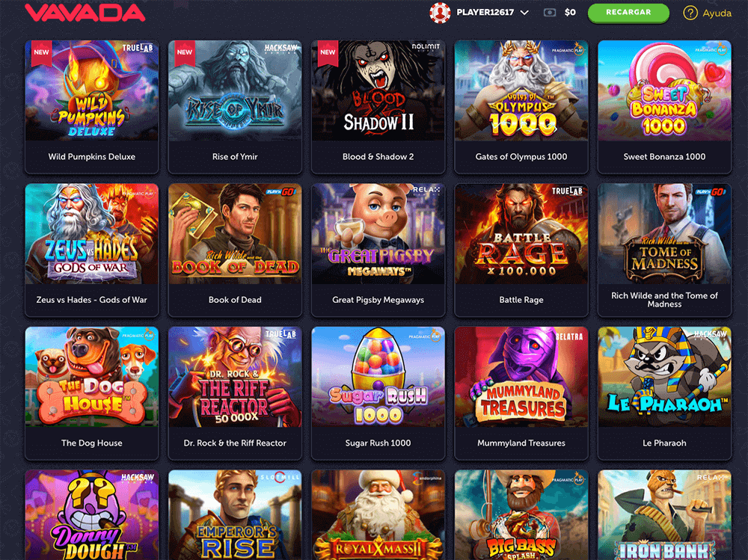Open The Dog House game thumbnail
This screenshot has height=560, width=748.
(92, 377)
